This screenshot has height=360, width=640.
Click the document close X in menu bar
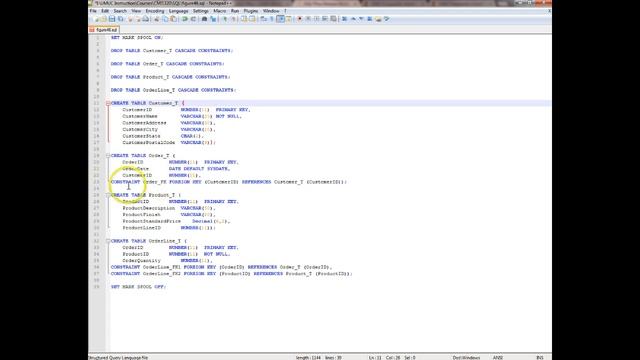[549, 11]
